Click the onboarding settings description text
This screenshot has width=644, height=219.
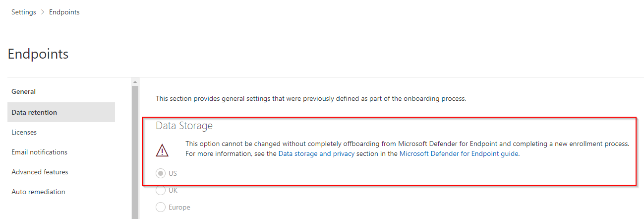coord(311,98)
